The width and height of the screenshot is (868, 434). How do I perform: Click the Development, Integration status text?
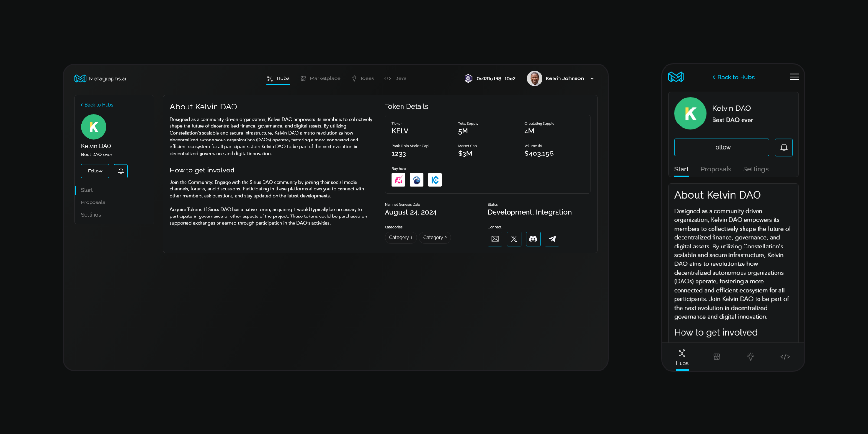click(x=529, y=212)
